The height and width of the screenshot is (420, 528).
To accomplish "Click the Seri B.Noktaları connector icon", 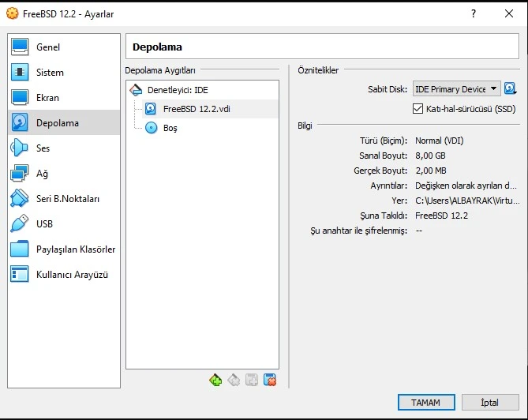I will coord(20,198).
